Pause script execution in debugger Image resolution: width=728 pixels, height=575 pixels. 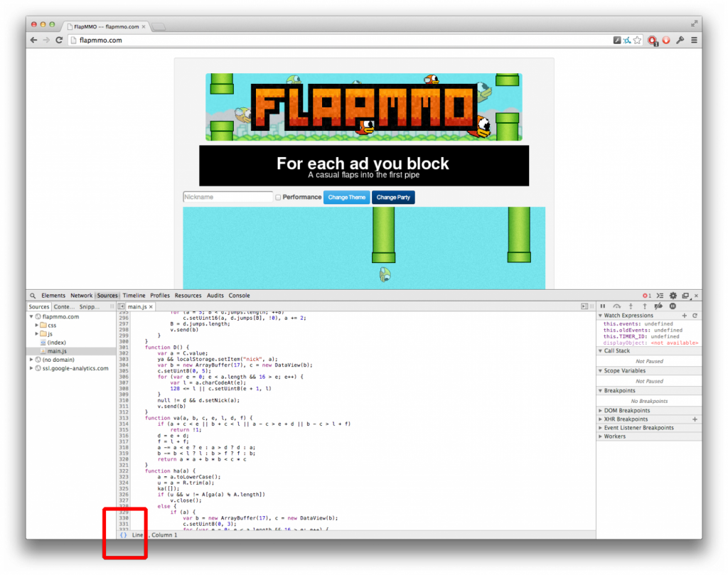(x=603, y=306)
